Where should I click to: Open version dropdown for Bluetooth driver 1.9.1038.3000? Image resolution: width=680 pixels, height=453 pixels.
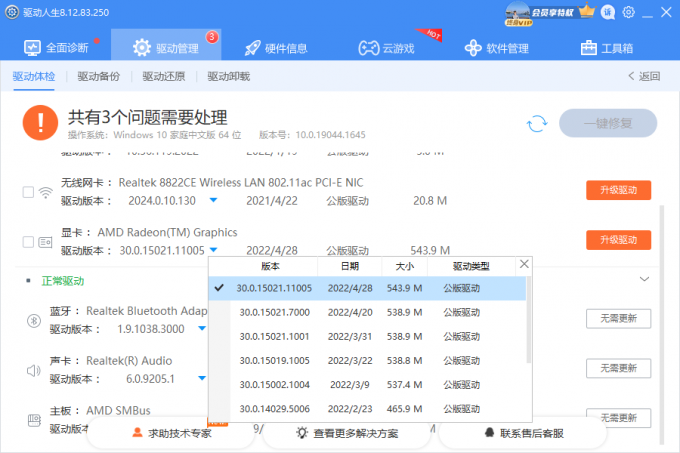tap(202, 329)
